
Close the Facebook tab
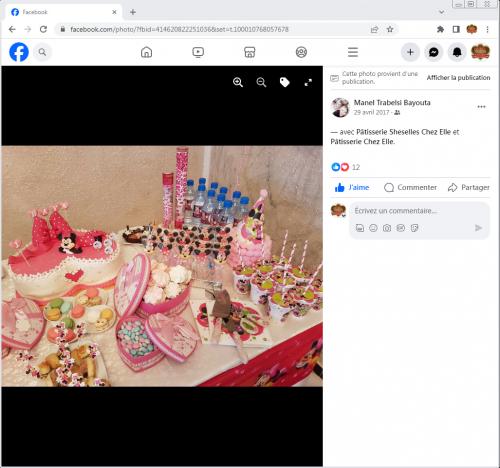[114, 12]
